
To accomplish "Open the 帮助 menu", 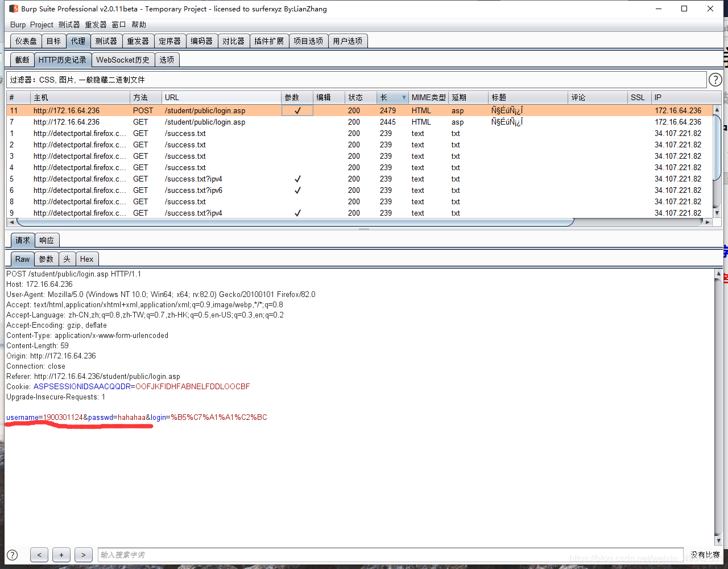I will coord(139,24).
